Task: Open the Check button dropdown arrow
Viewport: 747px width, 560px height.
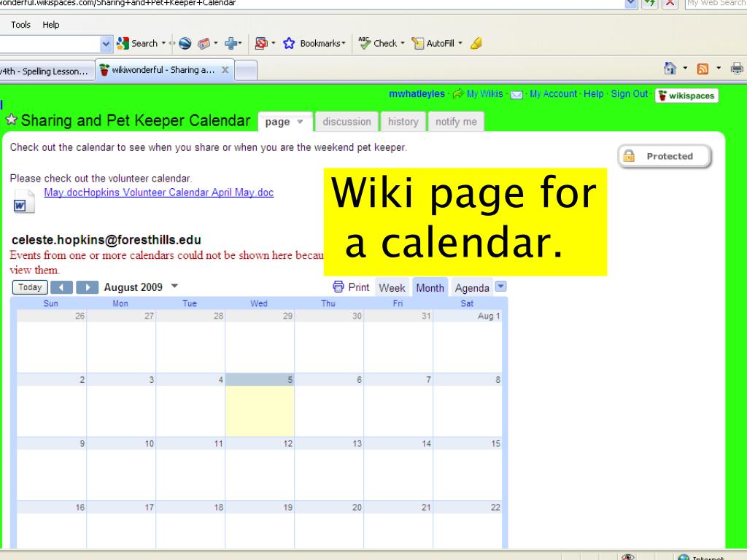Action: coord(403,43)
